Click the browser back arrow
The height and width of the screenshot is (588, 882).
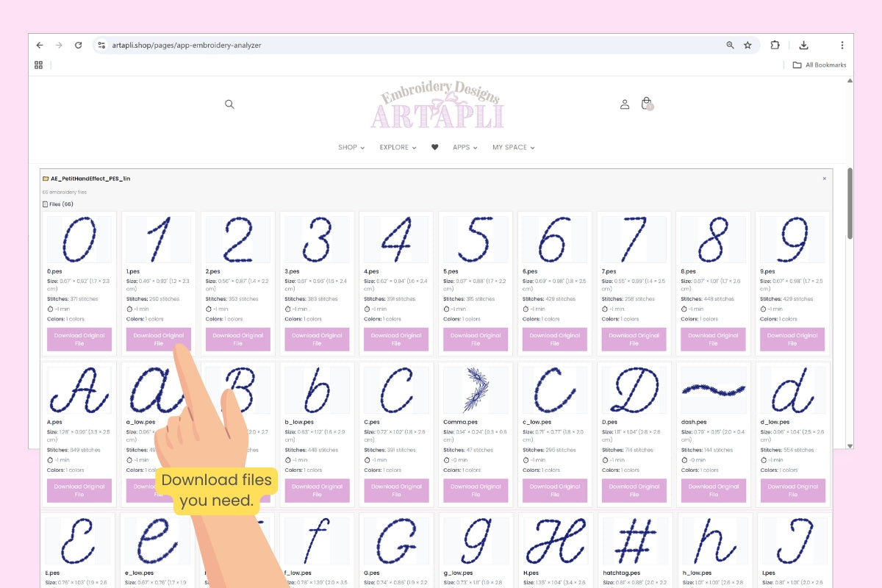[40, 45]
